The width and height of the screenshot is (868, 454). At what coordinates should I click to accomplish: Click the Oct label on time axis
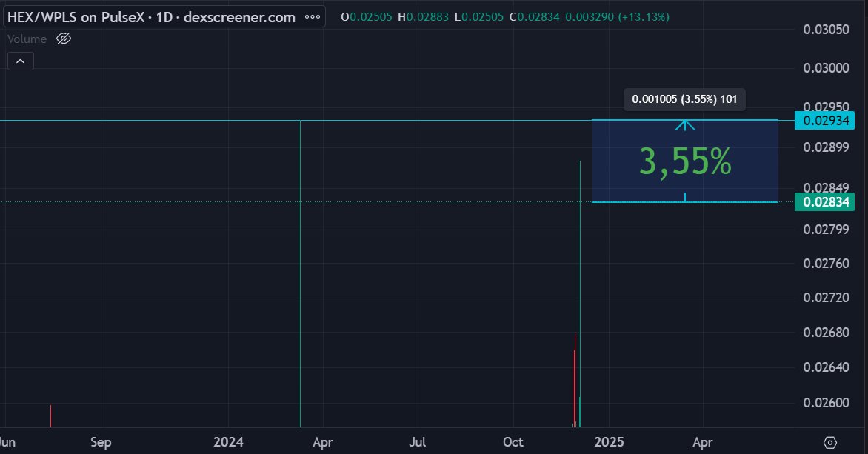[x=513, y=442]
